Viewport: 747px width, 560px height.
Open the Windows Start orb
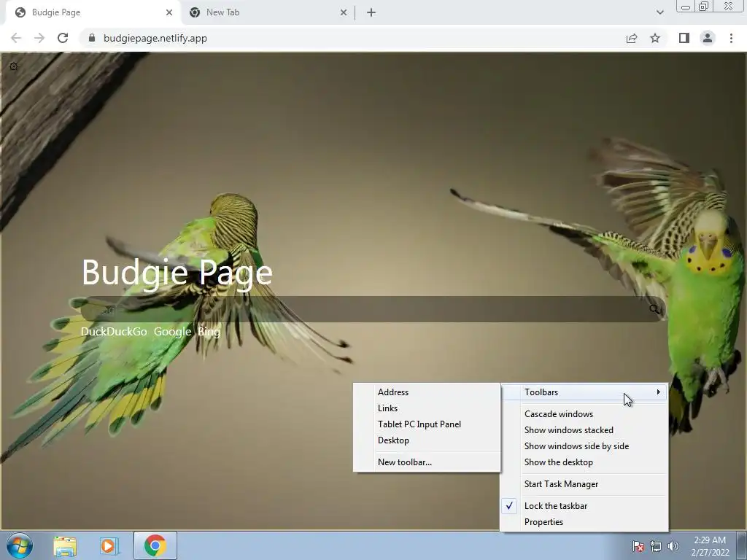pyautogui.click(x=20, y=545)
